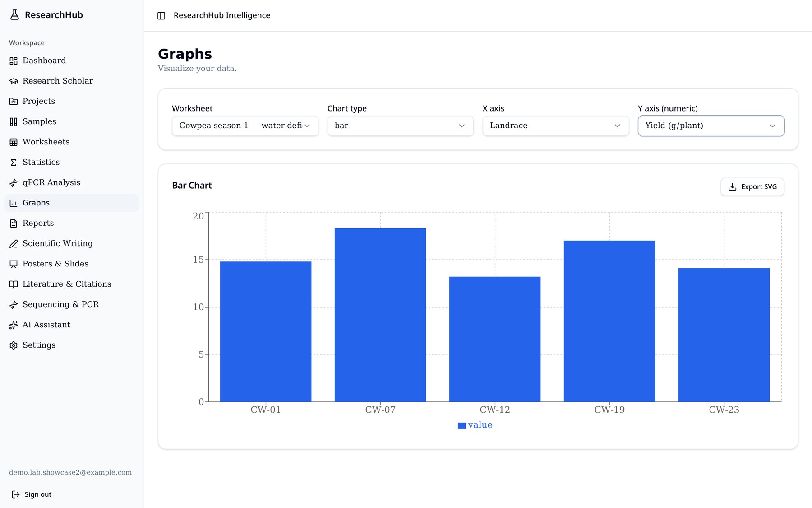Open Settings from the sidebar
This screenshot has width=812, height=508.
click(72, 345)
